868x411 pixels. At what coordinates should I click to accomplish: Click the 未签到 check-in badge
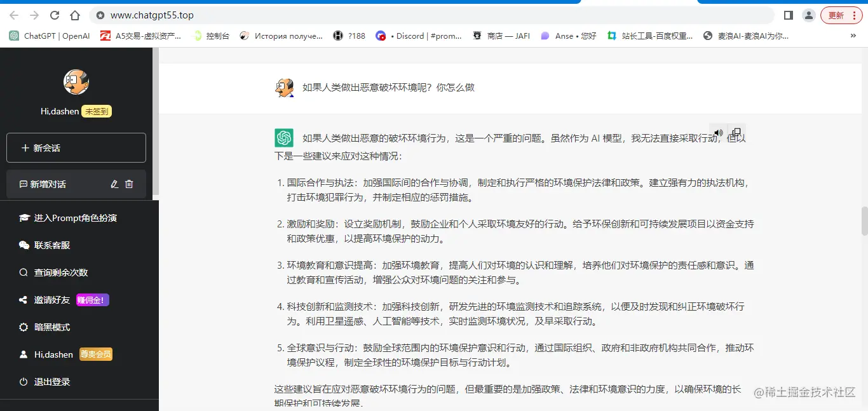97,111
